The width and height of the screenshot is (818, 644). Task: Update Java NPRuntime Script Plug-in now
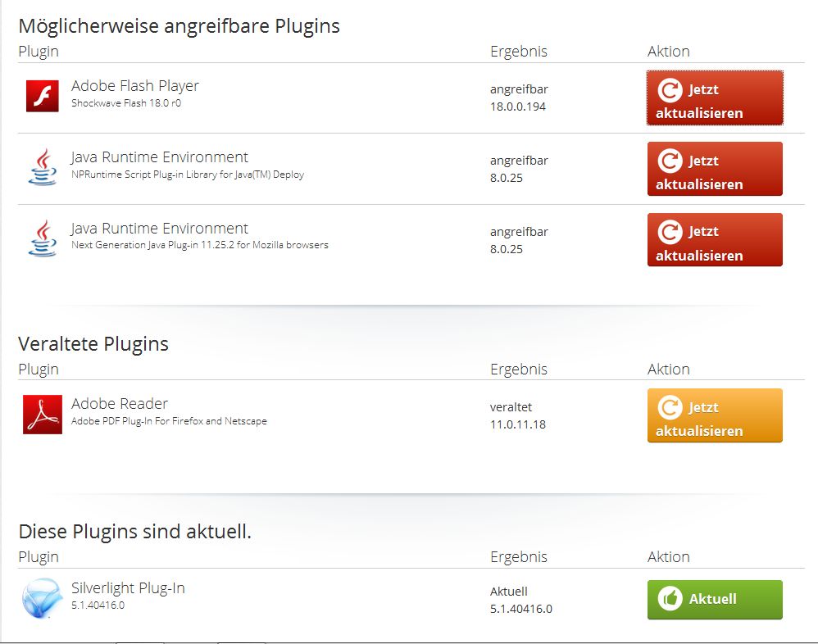point(715,169)
